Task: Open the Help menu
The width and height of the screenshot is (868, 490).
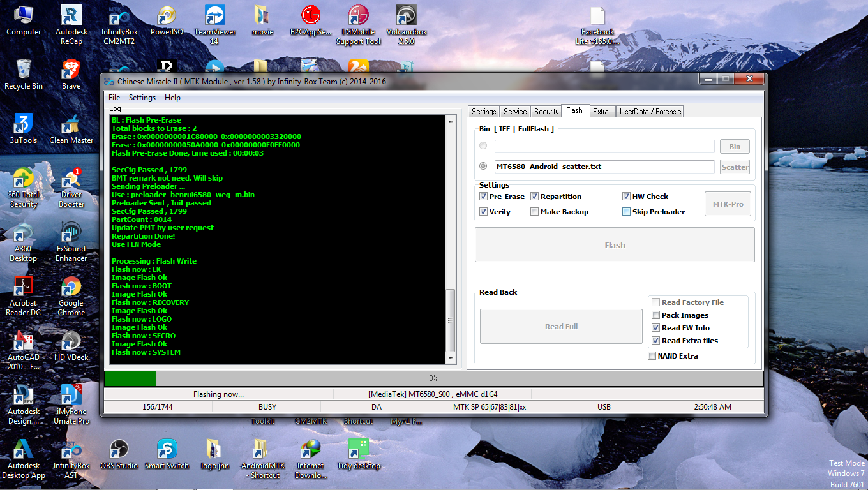Action: click(172, 98)
